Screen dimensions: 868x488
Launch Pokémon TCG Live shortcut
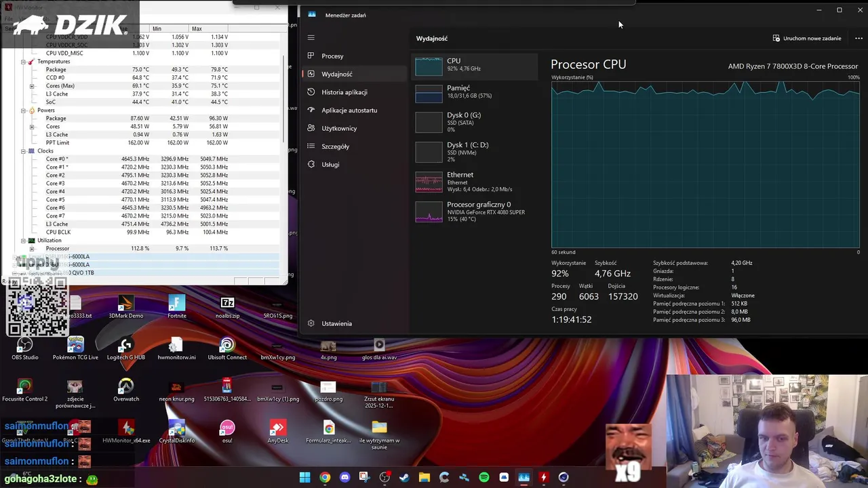[75, 349]
